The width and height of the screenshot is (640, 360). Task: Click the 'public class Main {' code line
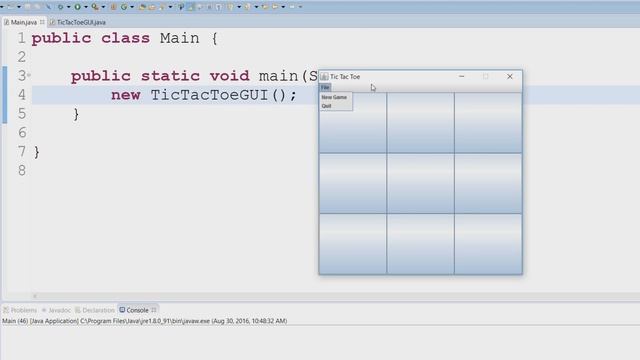(x=124, y=38)
